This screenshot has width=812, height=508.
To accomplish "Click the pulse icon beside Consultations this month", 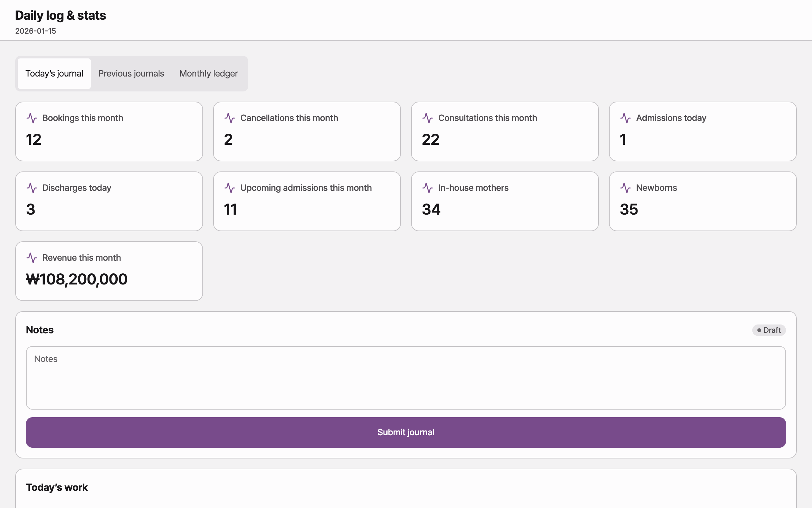I will (428, 118).
